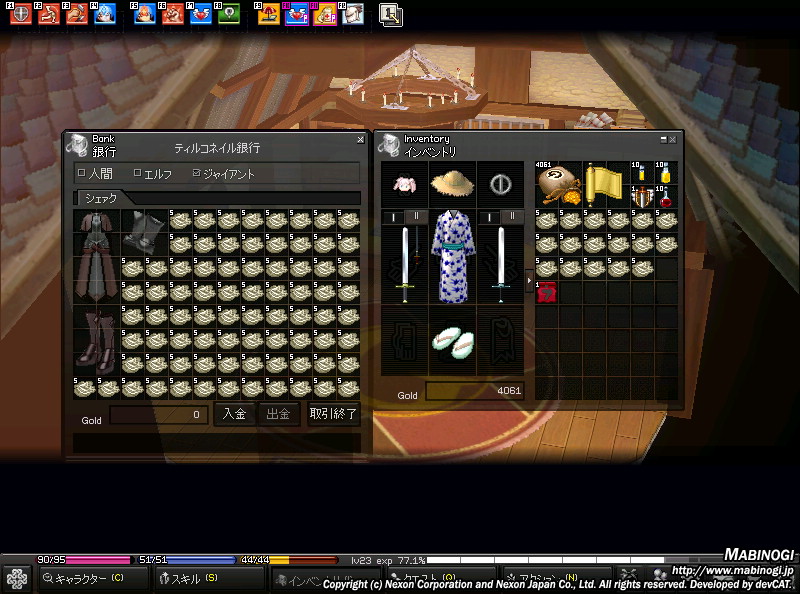Select the gold pouch with 4061
800x594 pixels.
click(x=558, y=185)
